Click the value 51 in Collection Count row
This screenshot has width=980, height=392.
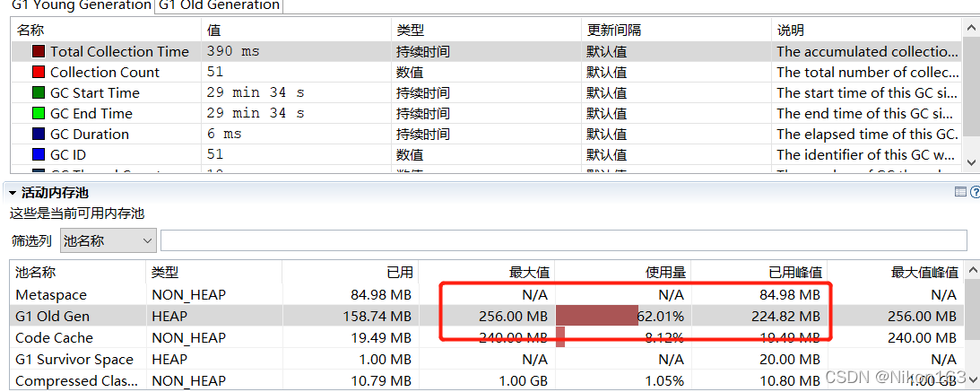point(215,73)
